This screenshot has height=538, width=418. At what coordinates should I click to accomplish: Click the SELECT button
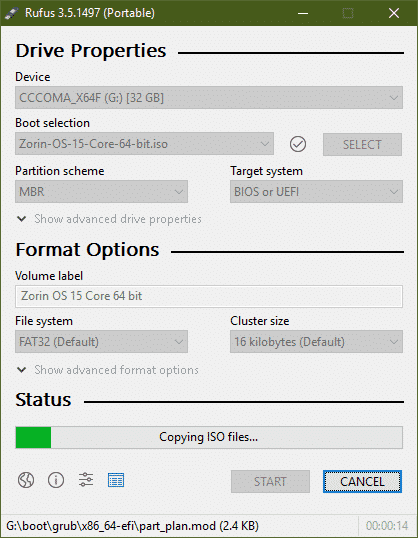(x=362, y=144)
